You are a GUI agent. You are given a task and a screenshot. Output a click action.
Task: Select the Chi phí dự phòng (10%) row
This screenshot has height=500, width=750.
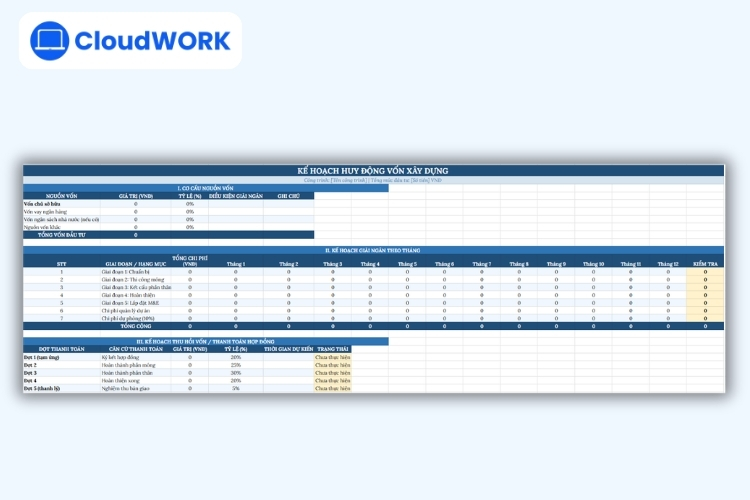point(128,318)
